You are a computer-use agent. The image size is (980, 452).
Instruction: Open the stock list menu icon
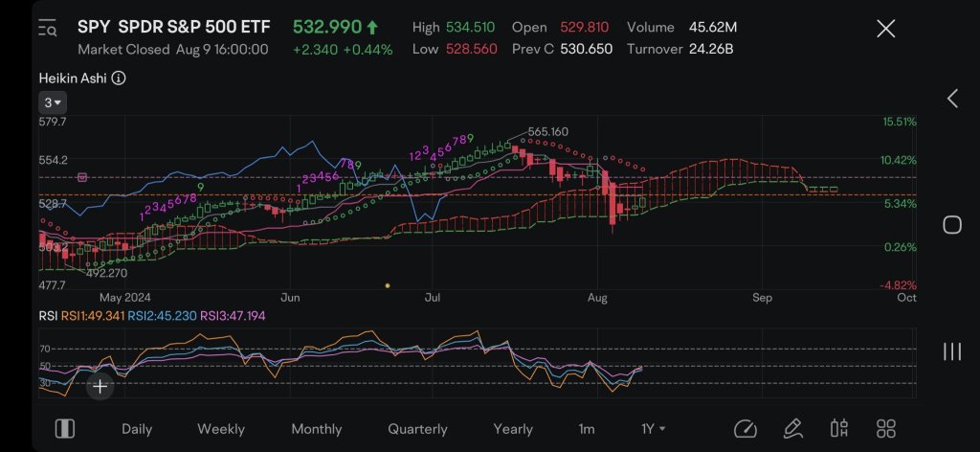pos(48,28)
